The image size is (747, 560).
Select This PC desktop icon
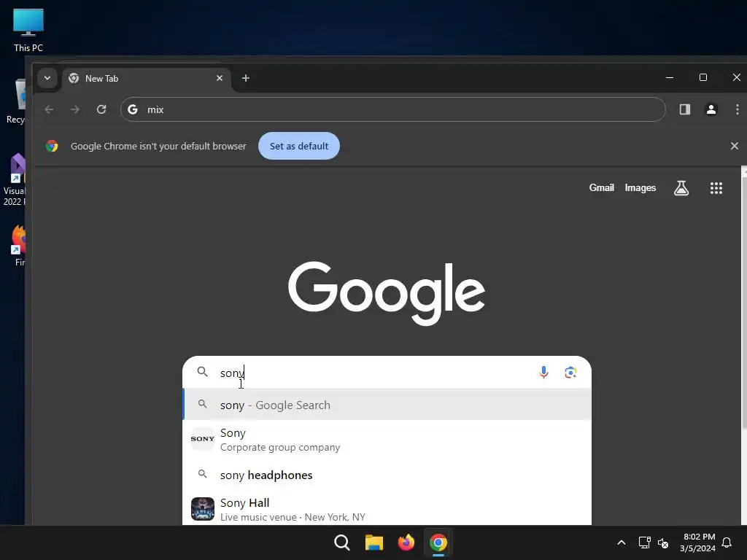point(28,31)
